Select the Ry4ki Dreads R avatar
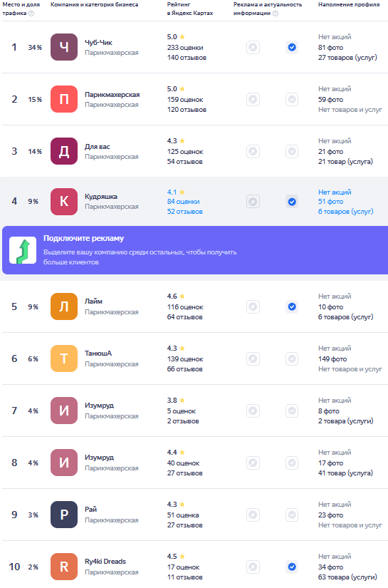Image resolution: width=388 pixels, height=588 pixels. [x=64, y=567]
